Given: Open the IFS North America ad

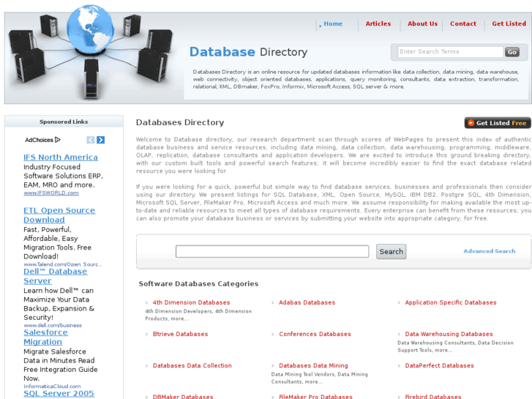Looking at the screenshot, I should [61, 157].
